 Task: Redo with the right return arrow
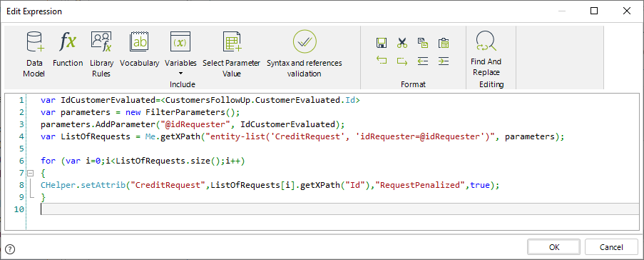(x=402, y=61)
